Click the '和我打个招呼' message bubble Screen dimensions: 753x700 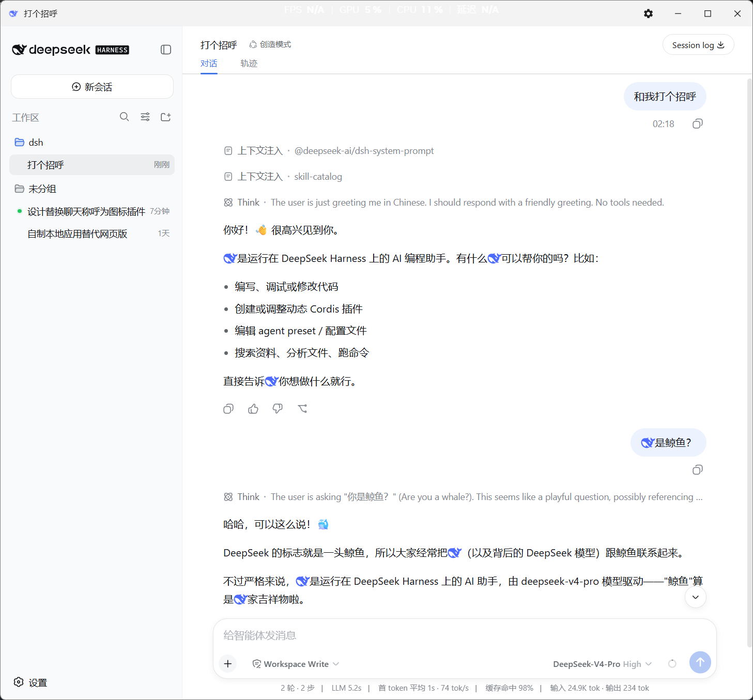(x=665, y=97)
